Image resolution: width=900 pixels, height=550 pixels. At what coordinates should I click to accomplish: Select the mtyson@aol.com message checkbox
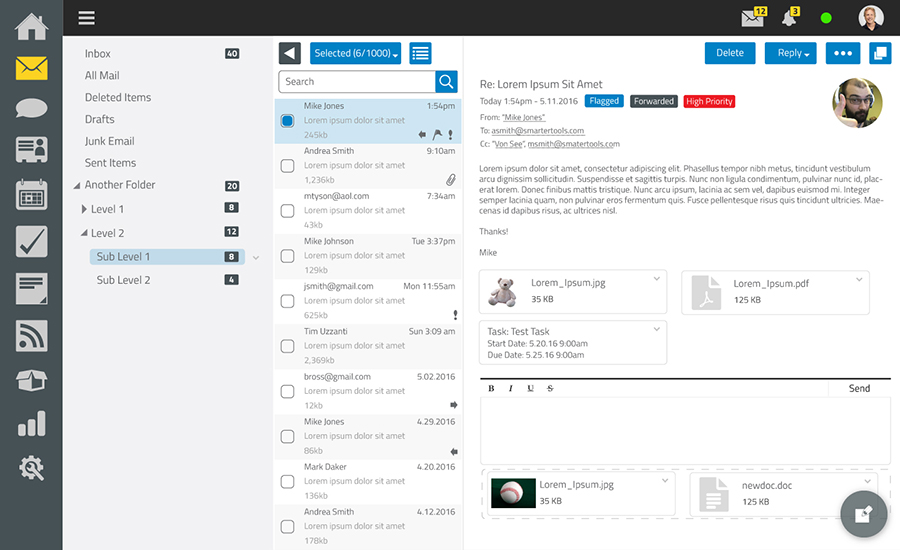[287, 211]
